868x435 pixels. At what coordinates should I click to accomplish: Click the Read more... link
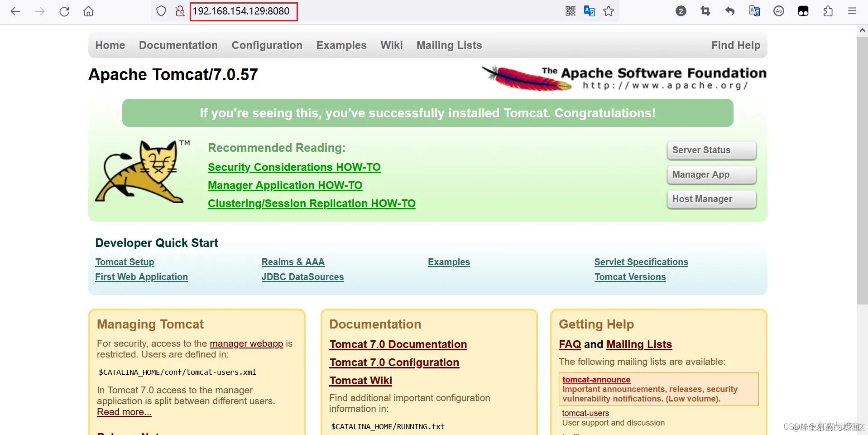124,412
